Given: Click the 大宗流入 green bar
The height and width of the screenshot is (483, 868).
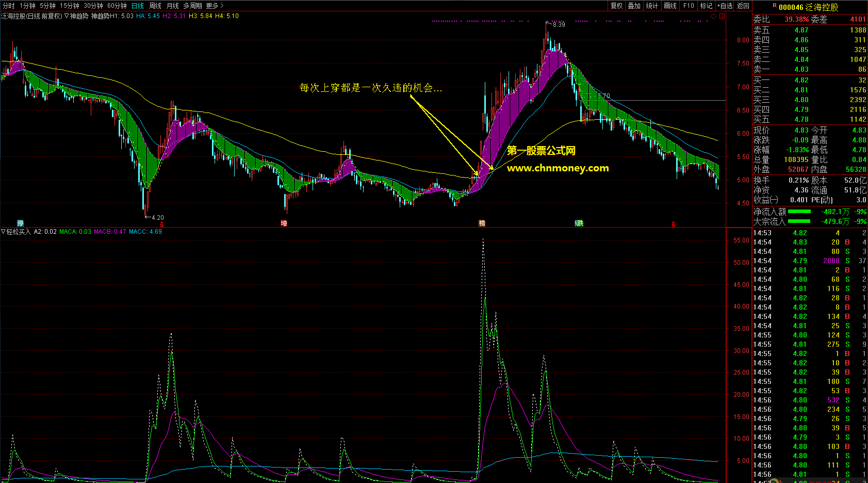Looking at the screenshot, I should (799, 221).
